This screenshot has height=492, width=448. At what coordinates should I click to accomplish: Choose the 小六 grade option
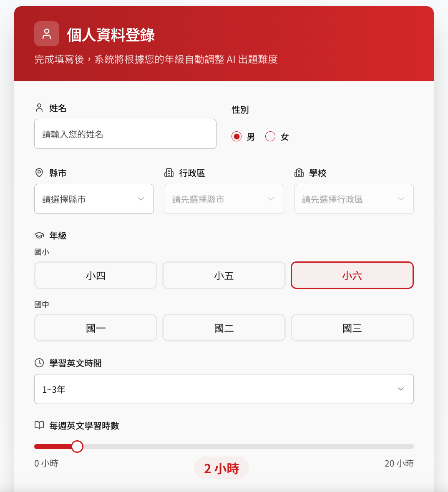click(x=352, y=275)
